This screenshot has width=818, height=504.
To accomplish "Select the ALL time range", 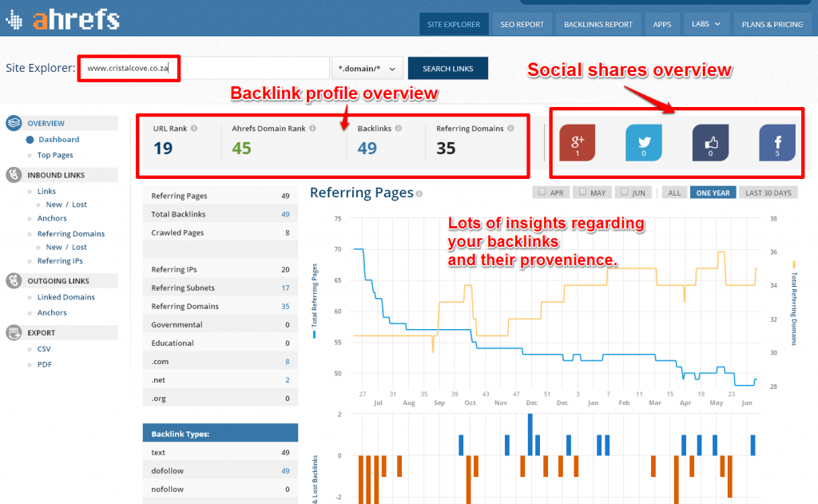I will [674, 192].
